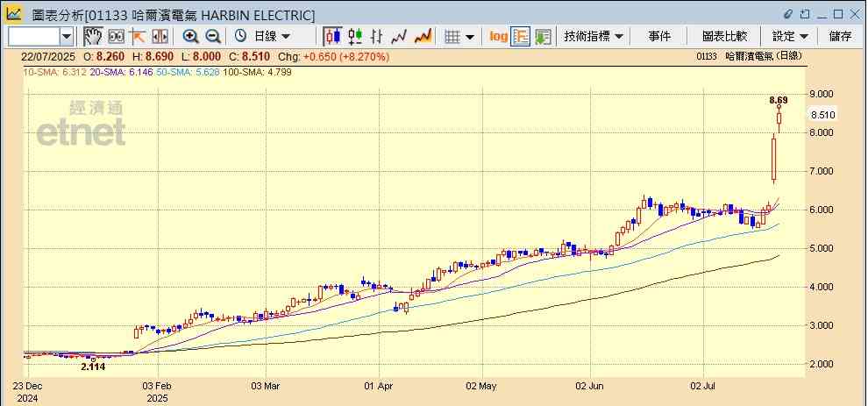Click the 100-SMA: 4.799 legend label

257,72
